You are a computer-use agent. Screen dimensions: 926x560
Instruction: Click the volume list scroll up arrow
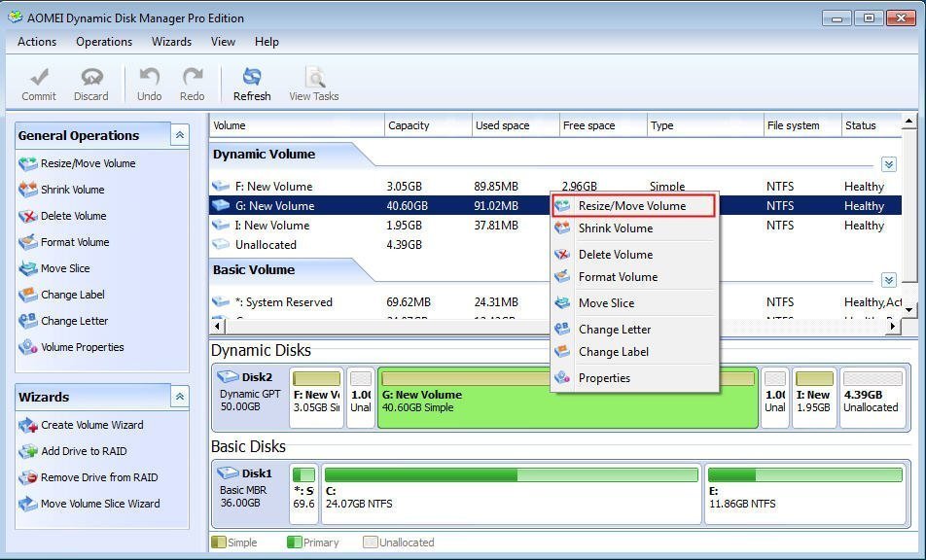pos(908,122)
